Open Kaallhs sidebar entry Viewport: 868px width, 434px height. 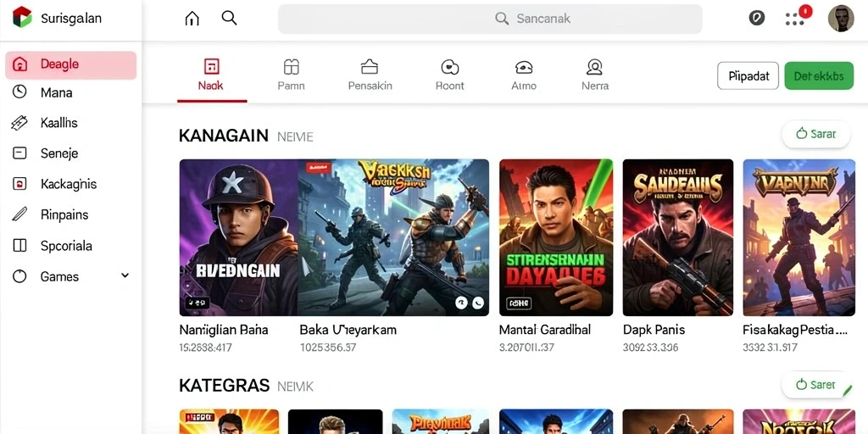pyautogui.click(x=71, y=123)
